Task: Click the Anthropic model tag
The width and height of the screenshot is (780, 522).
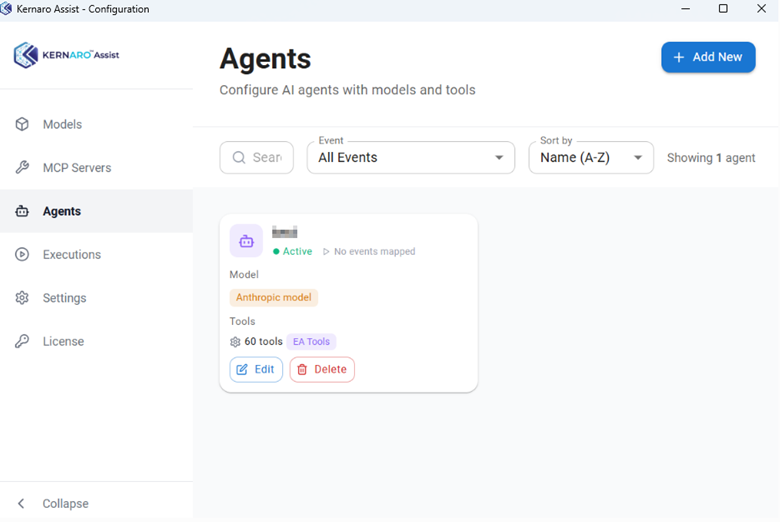Action: point(274,298)
